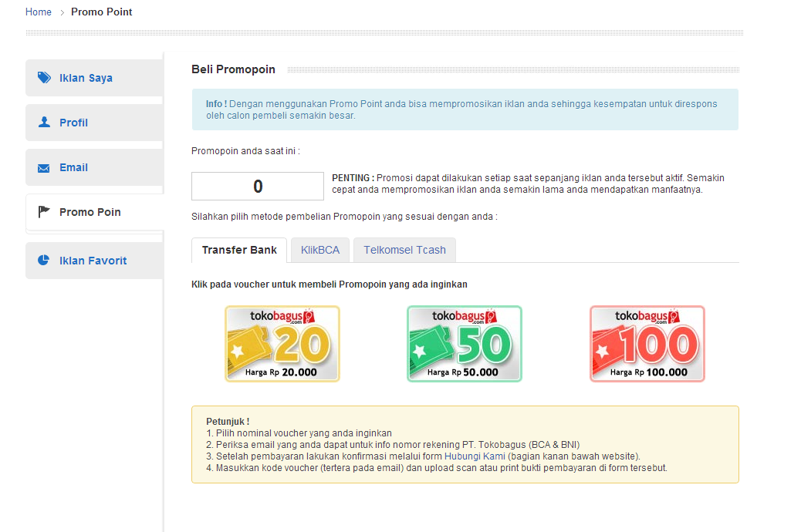Choose the red 100 Promopoin voucher
The height and width of the screenshot is (532, 801).
[x=647, y=344]
